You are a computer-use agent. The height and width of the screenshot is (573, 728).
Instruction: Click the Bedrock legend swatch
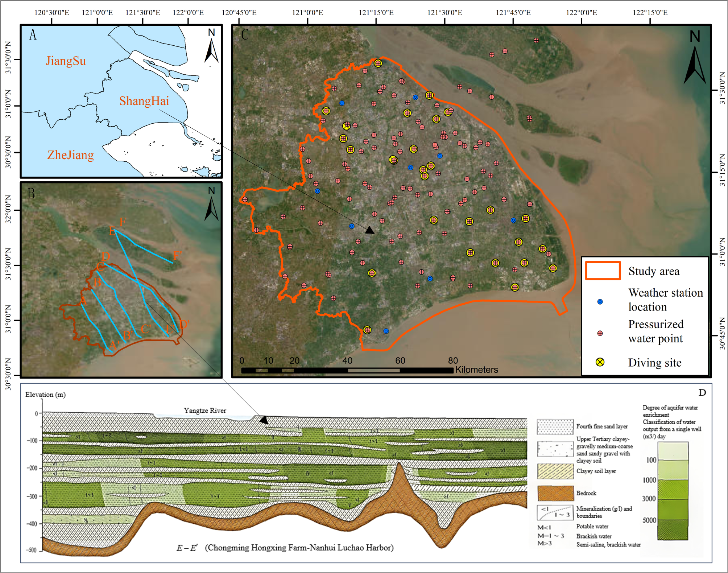pyautogui.click(x=555, y=493)
